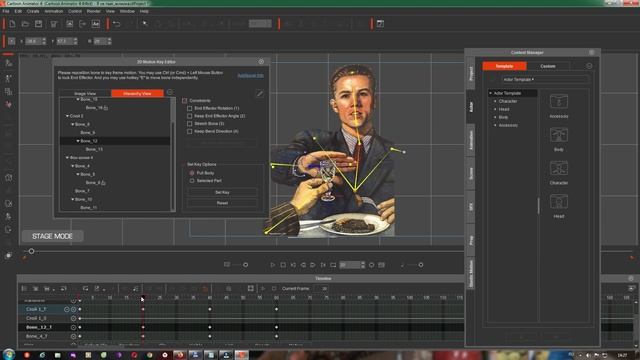This screenshot has width=640, height=360.
Task: Toggle circle icon on Bone_4_T track
Action: click(x=73, y=336)
